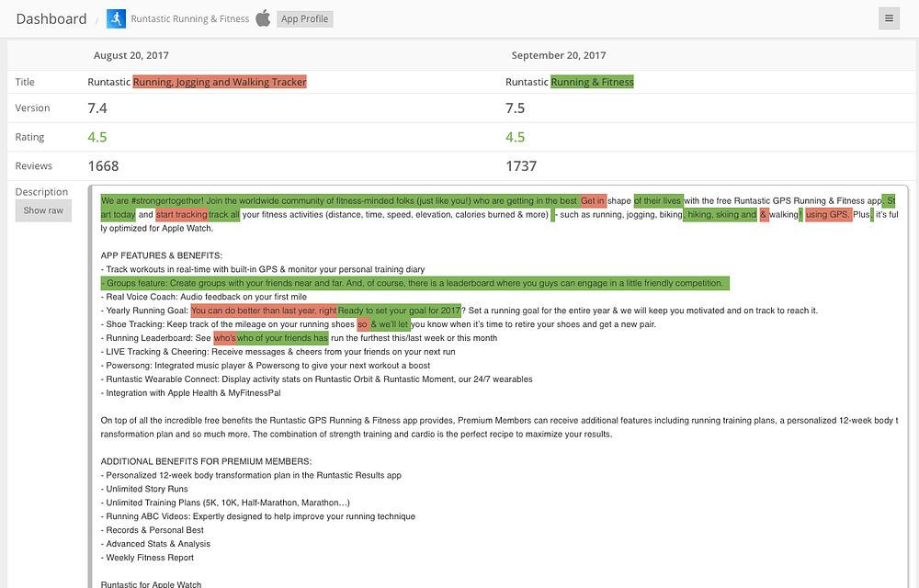Click the Running ABC Videos line
The image size is (919, 588).
pyautogui.click(x=258, y=516)
